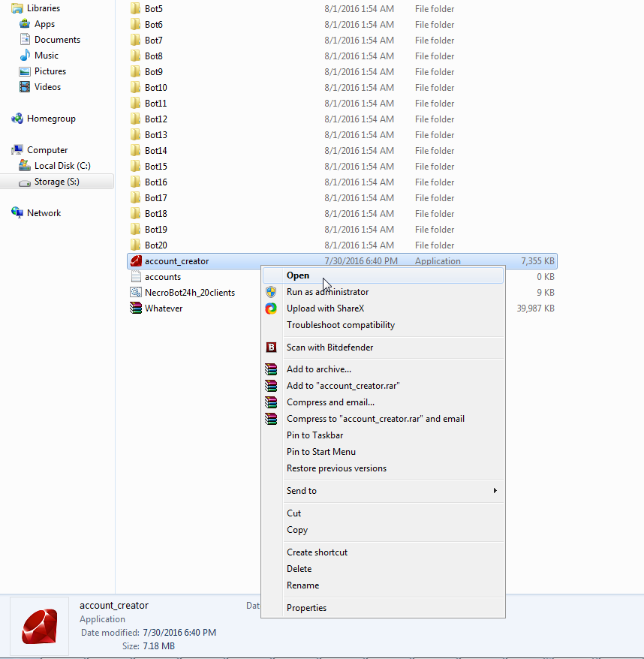
Task: Select the Bot5 folder icon
Action: (135, 8)
